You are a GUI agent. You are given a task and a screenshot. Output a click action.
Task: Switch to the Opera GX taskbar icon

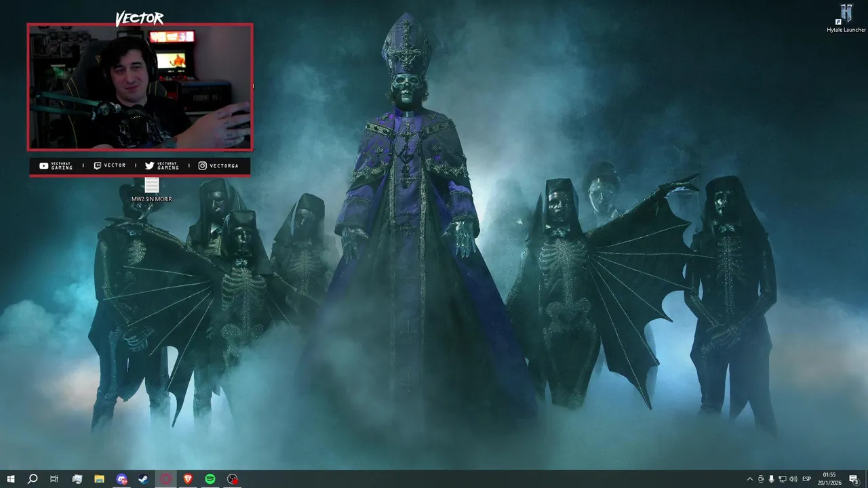pos(166,479)
